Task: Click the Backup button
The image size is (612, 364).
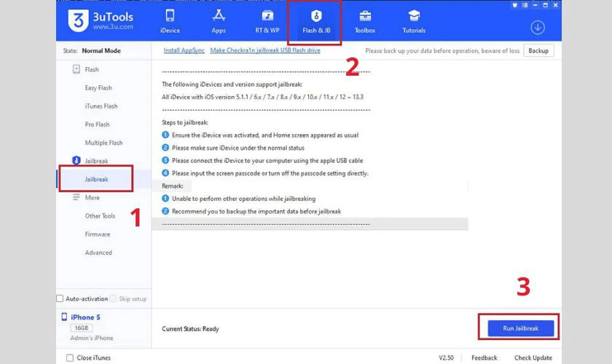Action: pyautogui.click(x=538, y=51)
